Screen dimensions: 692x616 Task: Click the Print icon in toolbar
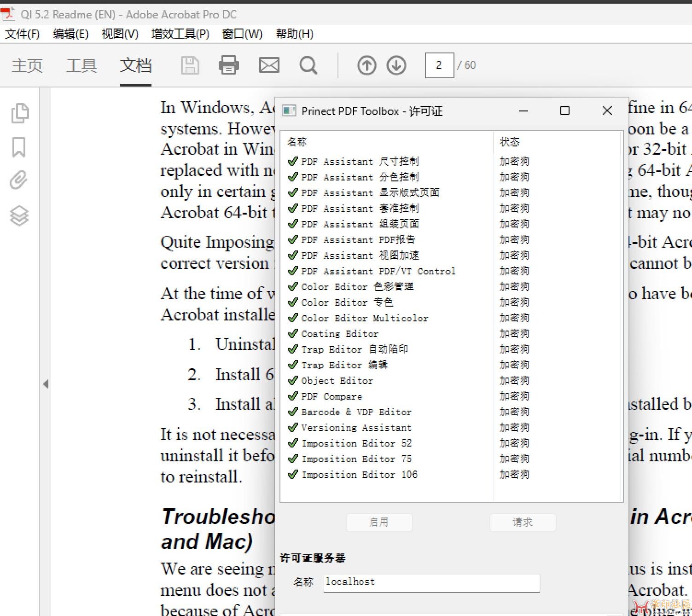point(228,65)
